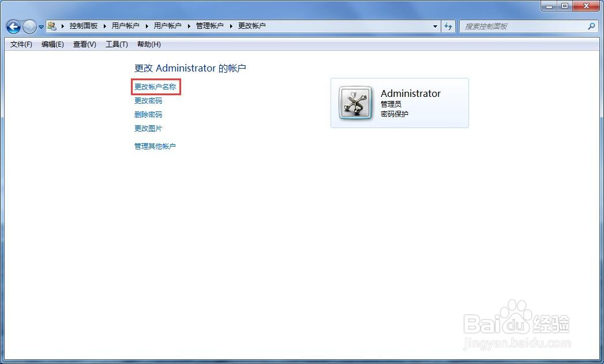Click the Administrator account picture

pos(355,103)
